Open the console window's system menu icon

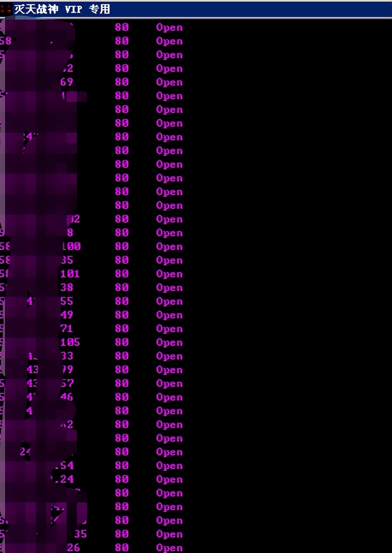coord(6,9)
